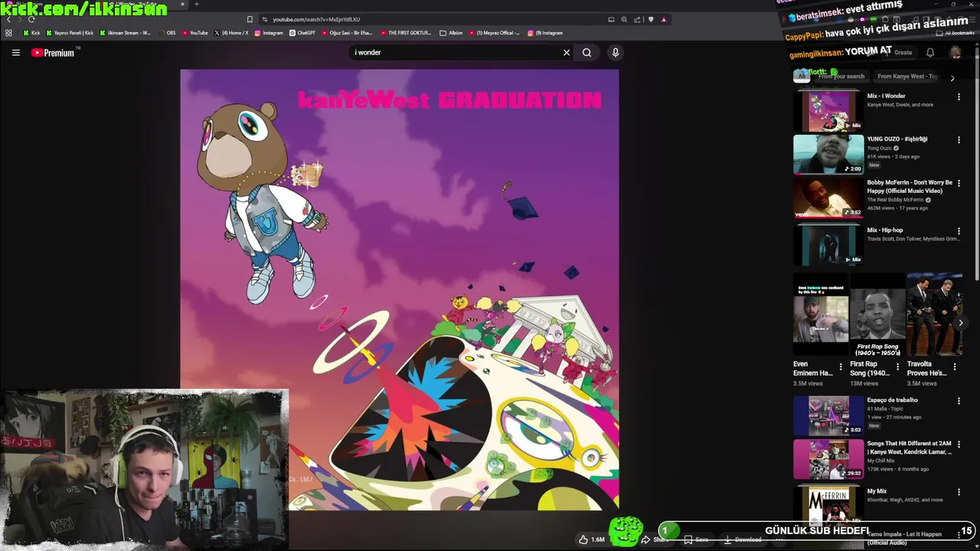The image size is (980, 551).
Task: Open options for 'Even Eminem' short
Action: (841, 367)
